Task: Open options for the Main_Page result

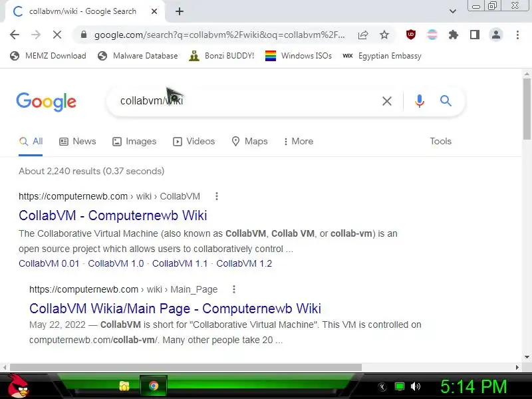Action: [x=234, y=289]
